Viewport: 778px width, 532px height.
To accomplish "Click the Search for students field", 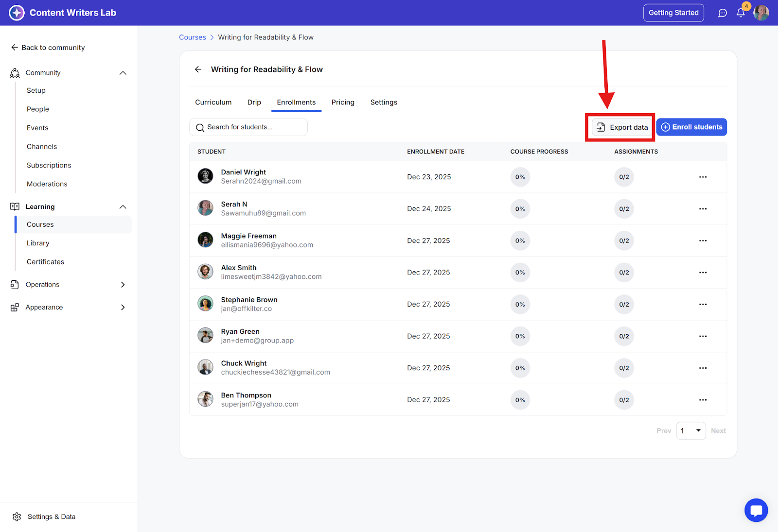I will (248, 127).
